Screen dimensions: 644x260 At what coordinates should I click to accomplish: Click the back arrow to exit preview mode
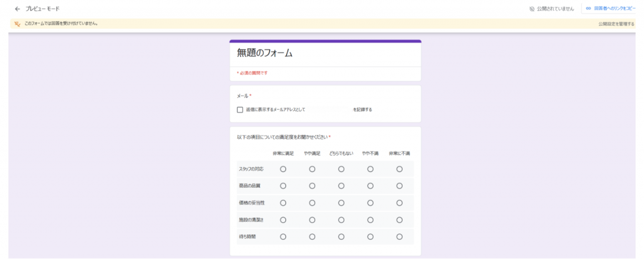pyautogui.click(x=17, y=9)
